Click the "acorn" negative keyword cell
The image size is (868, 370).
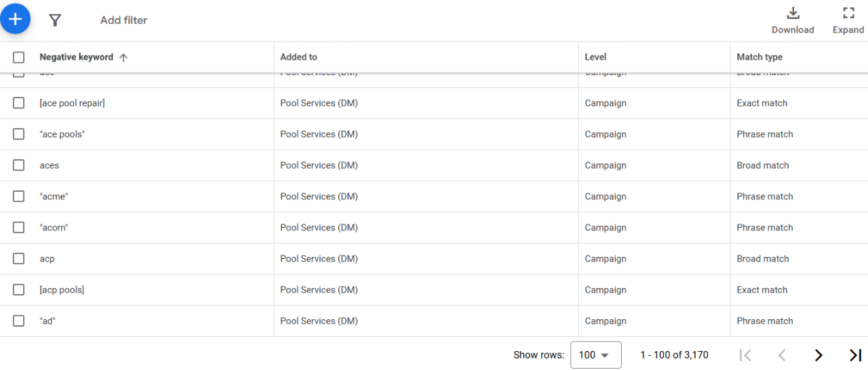pyautogui.click(x=54, y=228)
